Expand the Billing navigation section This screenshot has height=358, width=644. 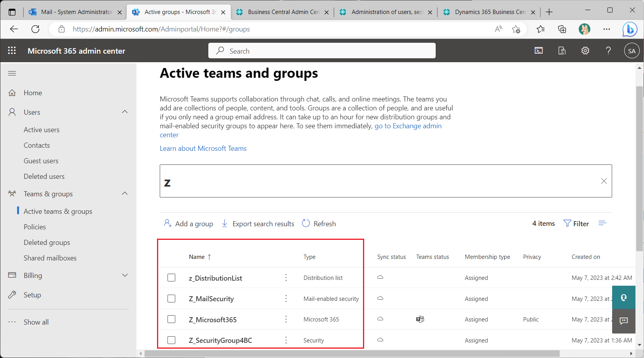[x=125, y=275]
